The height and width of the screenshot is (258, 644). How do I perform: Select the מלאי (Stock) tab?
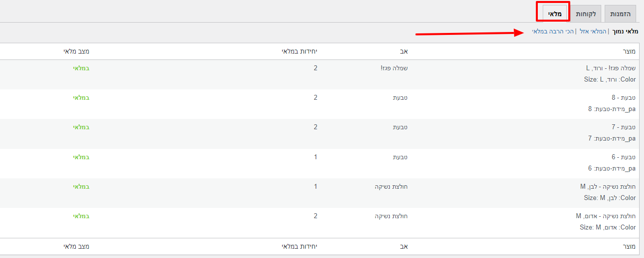pyautogui.click(x=553, y=14)
